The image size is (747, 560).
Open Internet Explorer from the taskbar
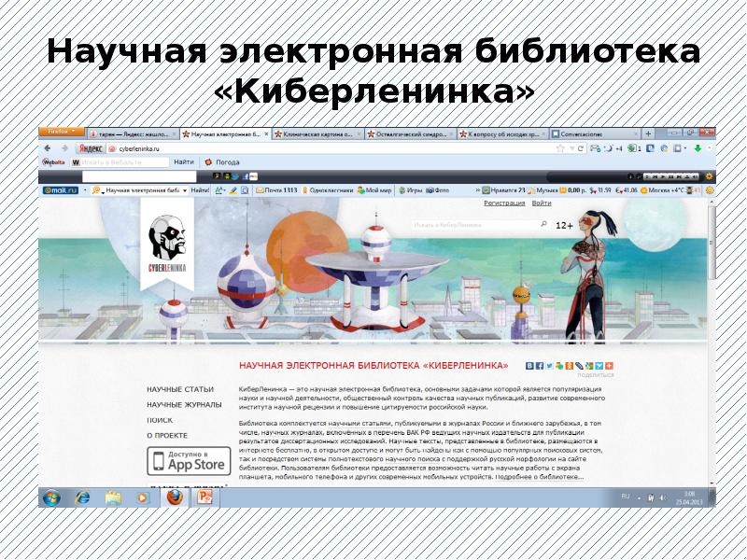[x=82, y=498]
